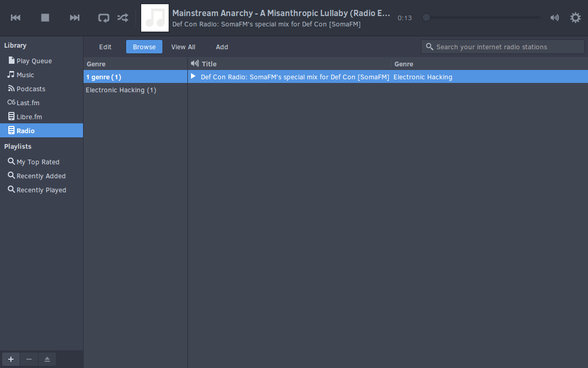This screenshot has width=588, height=368.
Task: Click the Library section header
Action: tap(16, 45)
